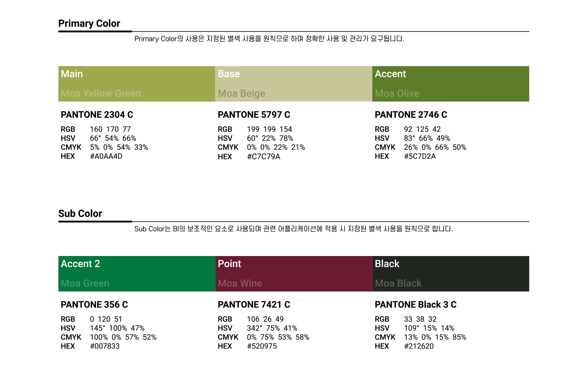Screen dimensions: 588x368
Task: Select the Point Moa Wine swatch
Action: pos(294,274)
